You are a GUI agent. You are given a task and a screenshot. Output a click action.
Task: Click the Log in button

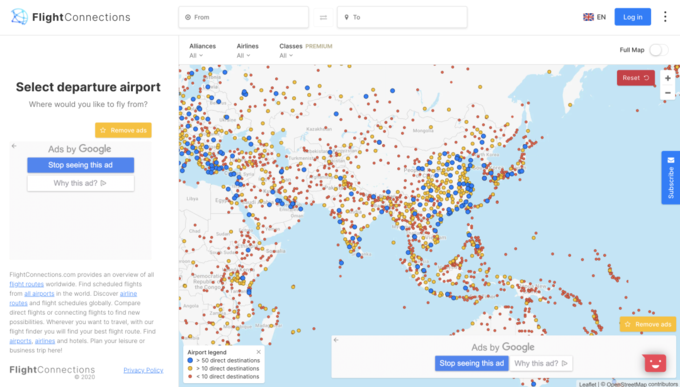click(632, 17)
